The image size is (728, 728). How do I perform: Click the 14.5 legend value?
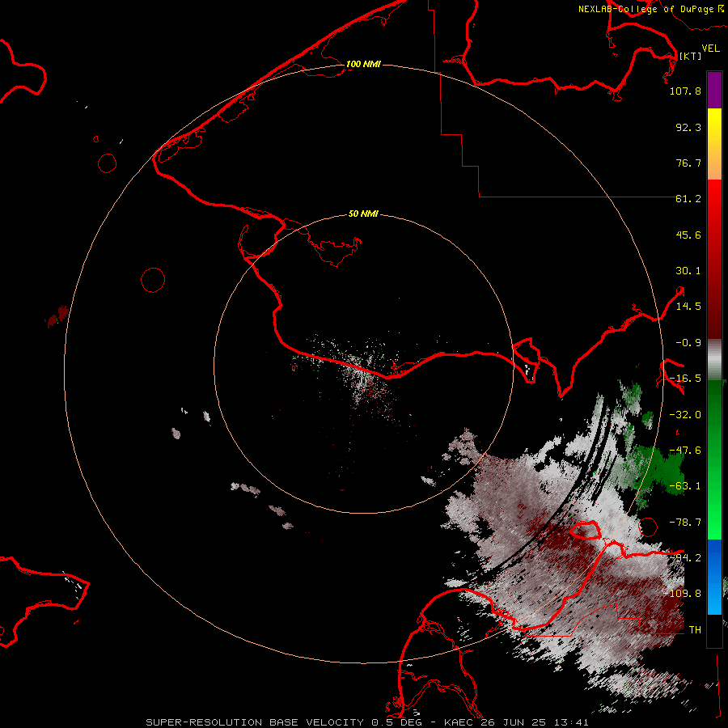(x=688, y=307)
